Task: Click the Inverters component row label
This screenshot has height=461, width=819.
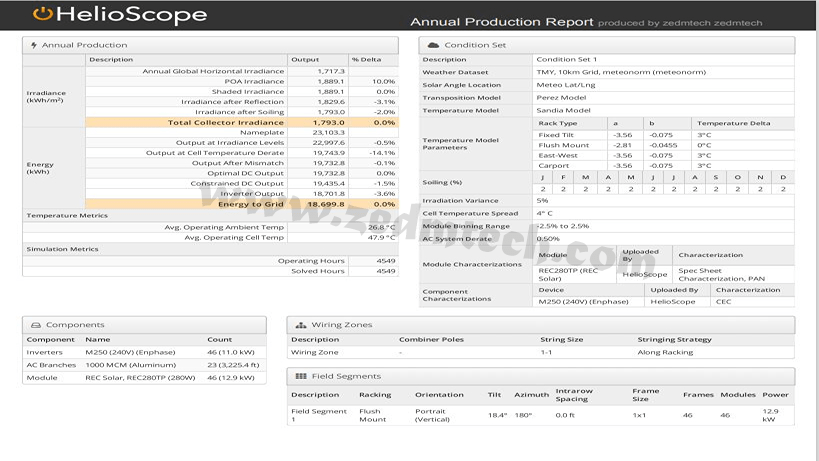Action: (44, 352)
